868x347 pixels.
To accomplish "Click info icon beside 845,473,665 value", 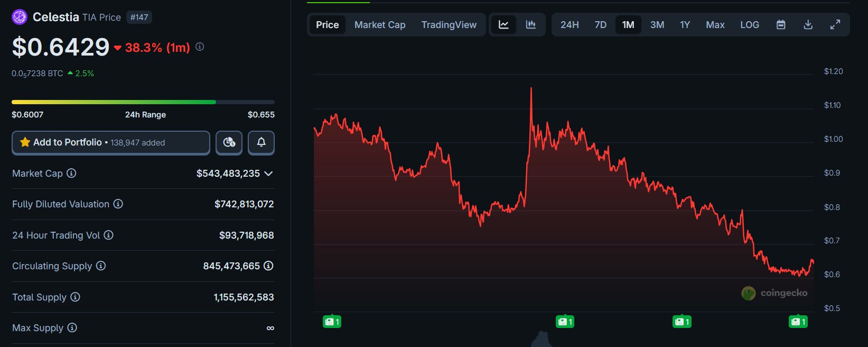I will click(268, 266).
